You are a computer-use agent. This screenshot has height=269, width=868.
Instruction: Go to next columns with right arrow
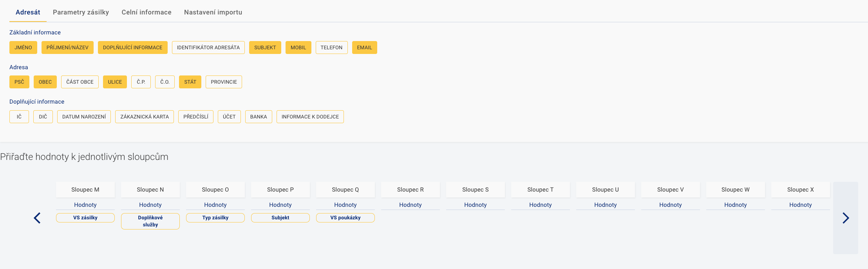coord(846,218)
